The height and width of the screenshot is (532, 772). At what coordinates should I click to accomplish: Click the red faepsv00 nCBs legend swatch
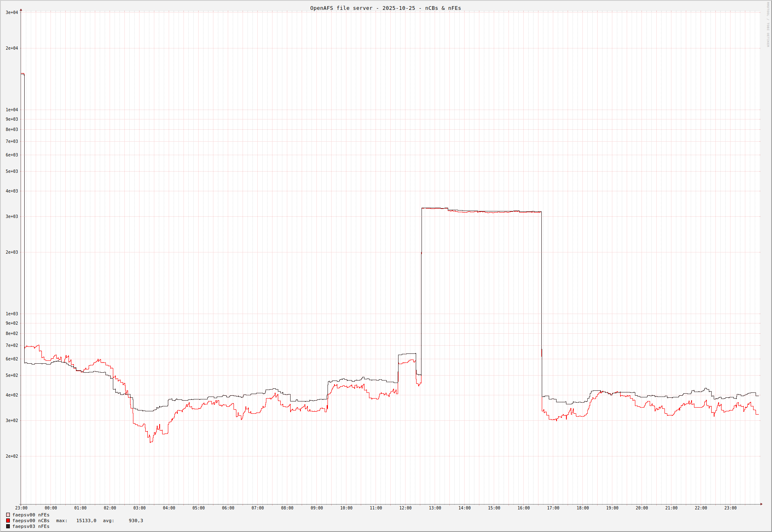8,521
